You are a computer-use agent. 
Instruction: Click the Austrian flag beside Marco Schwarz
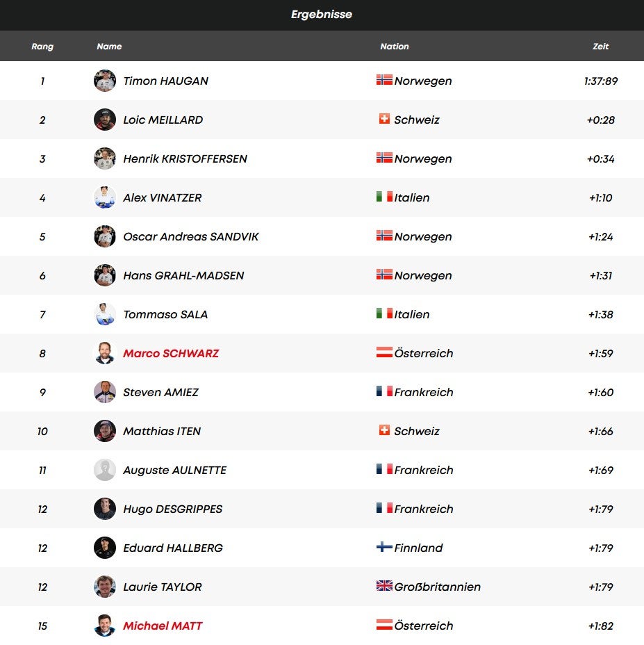(384, 352)
